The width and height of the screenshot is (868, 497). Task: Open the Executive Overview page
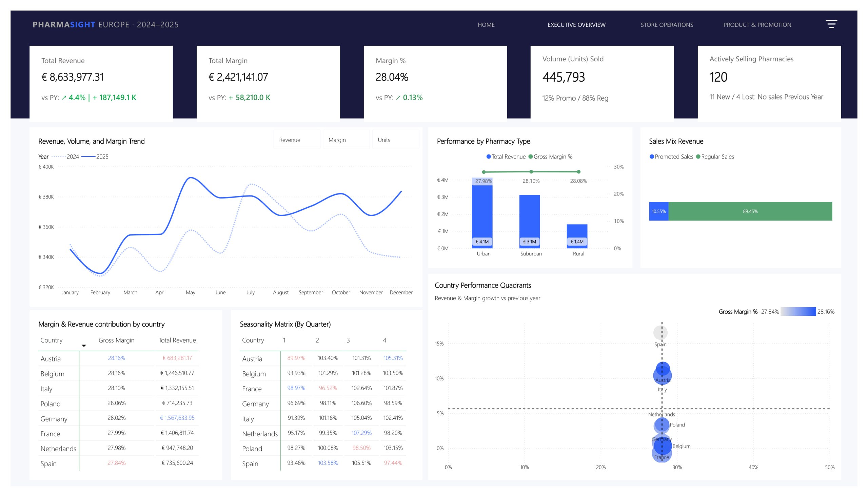576,25
